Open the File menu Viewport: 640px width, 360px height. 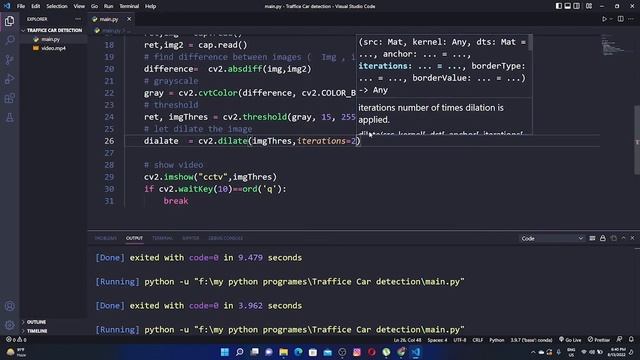tap(21, 6)
